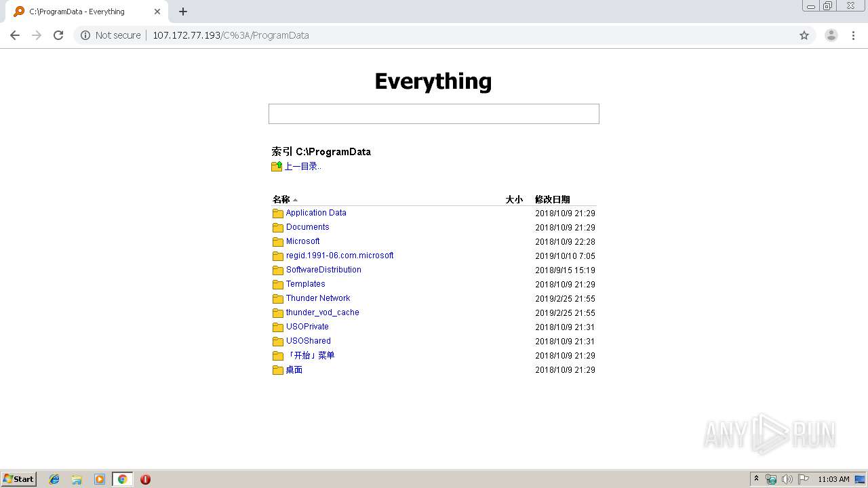Screen dimensions: 868x488
Task: Click the address bar URL
Action: (231, 35)
